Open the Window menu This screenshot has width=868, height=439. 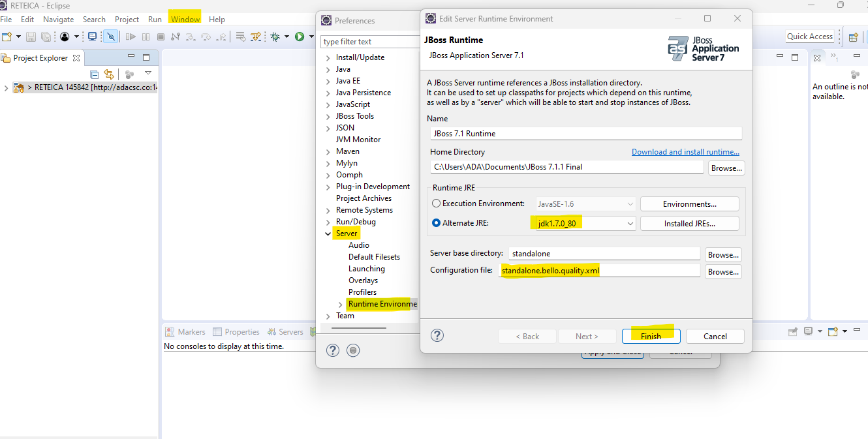[185, 20]
